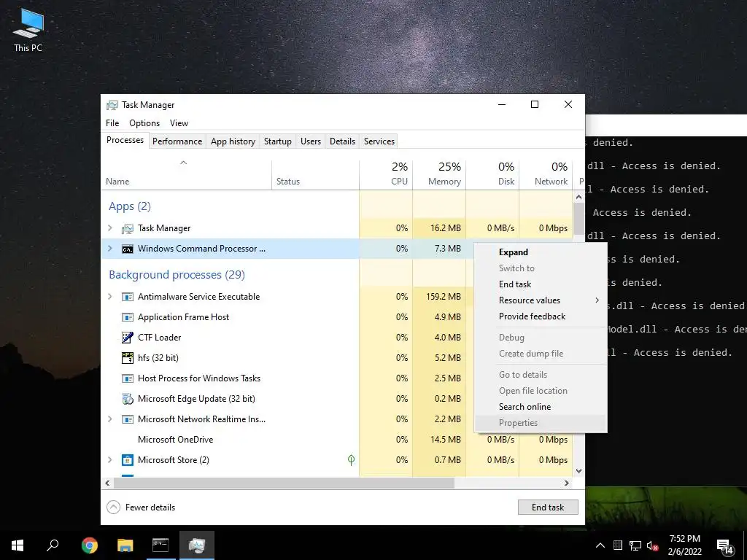Viewport: 747px width, 560px height.
Task: Select the Task Manager process icon in Apps
Action: click(127, 228)
